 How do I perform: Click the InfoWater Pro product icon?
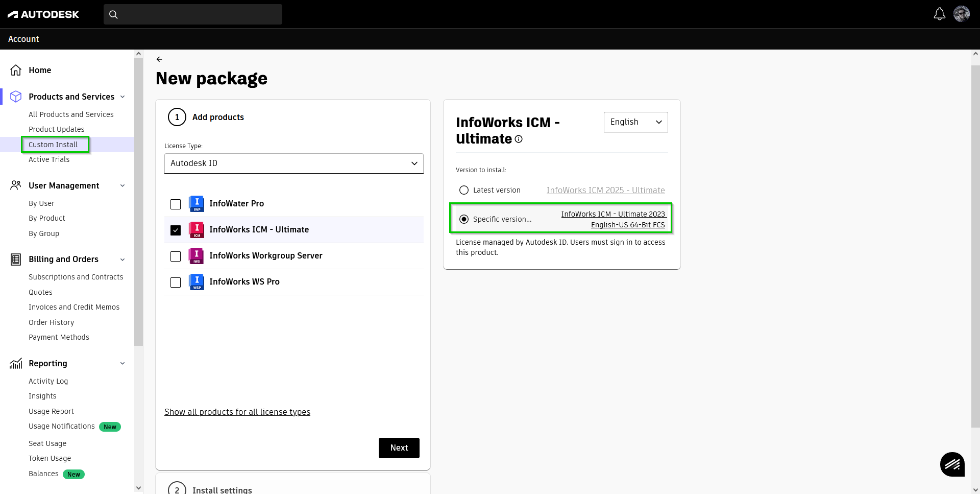click(197, 203)
